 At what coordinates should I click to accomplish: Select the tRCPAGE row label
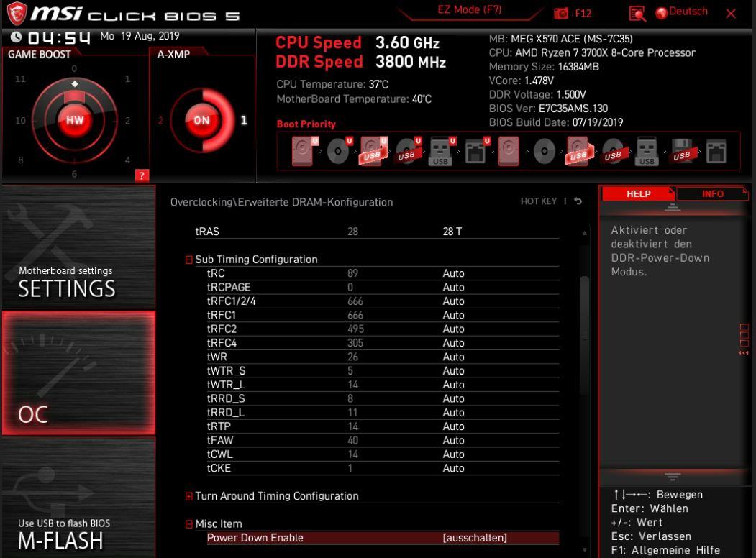pyautogui.click(x=229, y=287)
